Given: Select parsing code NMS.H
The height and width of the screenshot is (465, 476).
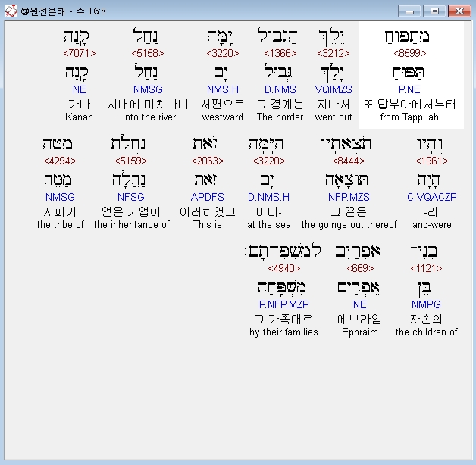Looking at the screenshot, I should coord(223,89).
